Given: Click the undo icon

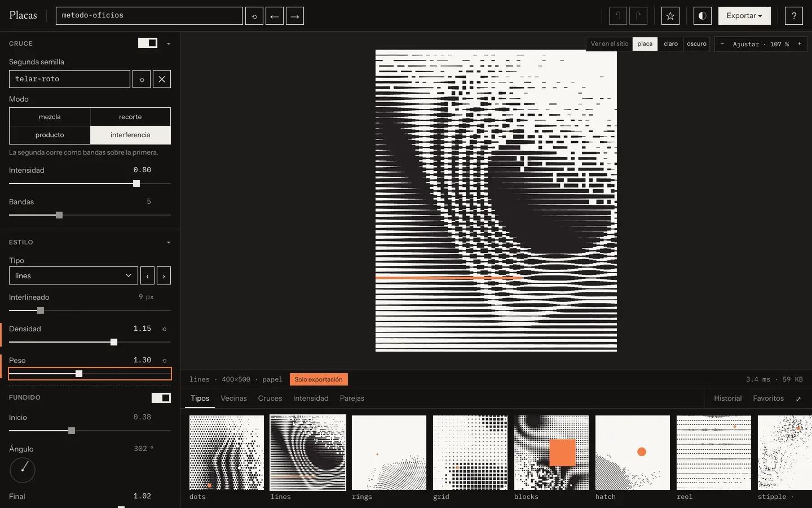Looking at the screenshot, I should tap(618, 16).
